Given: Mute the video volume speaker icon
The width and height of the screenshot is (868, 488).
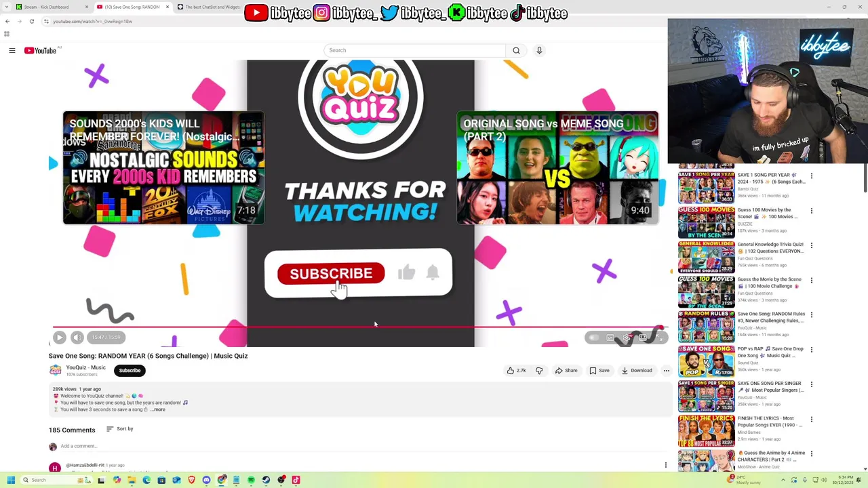Looking at the screenshot, I should coord(77,338).
